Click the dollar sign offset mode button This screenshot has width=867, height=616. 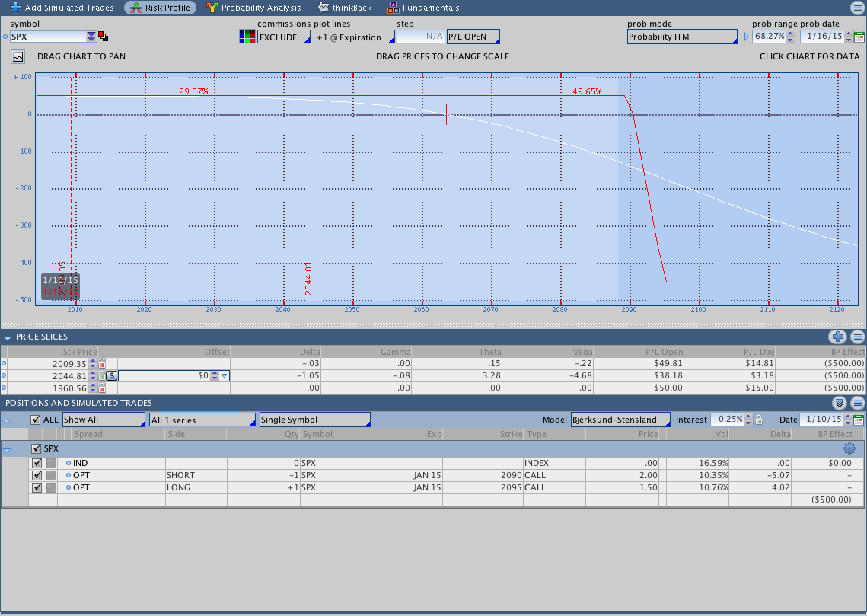tap(112, 375)
